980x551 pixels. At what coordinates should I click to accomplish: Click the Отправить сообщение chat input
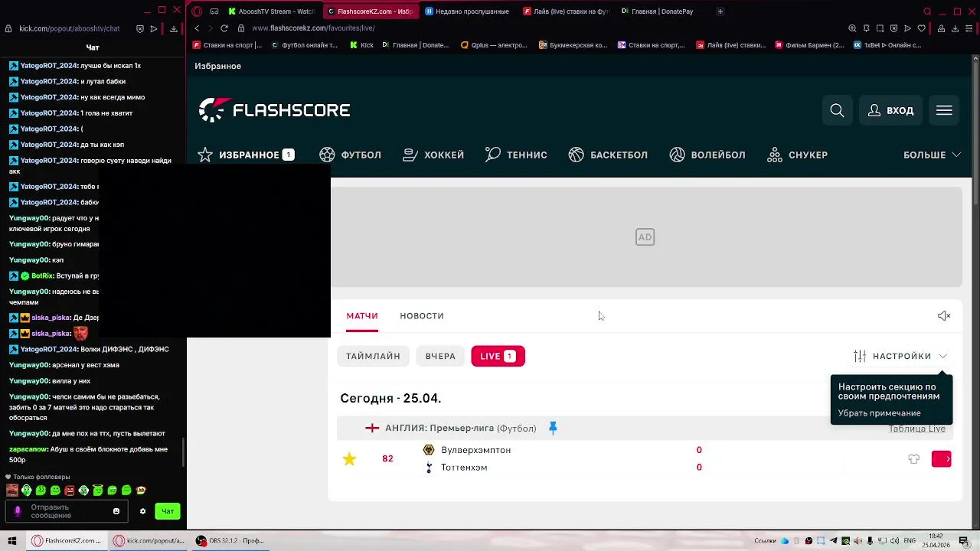click(x=65, y=511)
